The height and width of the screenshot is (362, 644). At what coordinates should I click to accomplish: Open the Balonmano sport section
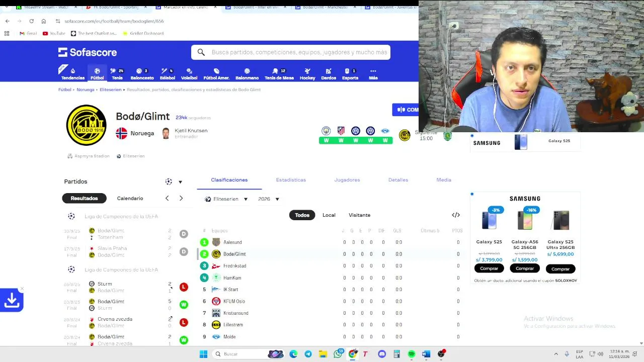point(247,74)
